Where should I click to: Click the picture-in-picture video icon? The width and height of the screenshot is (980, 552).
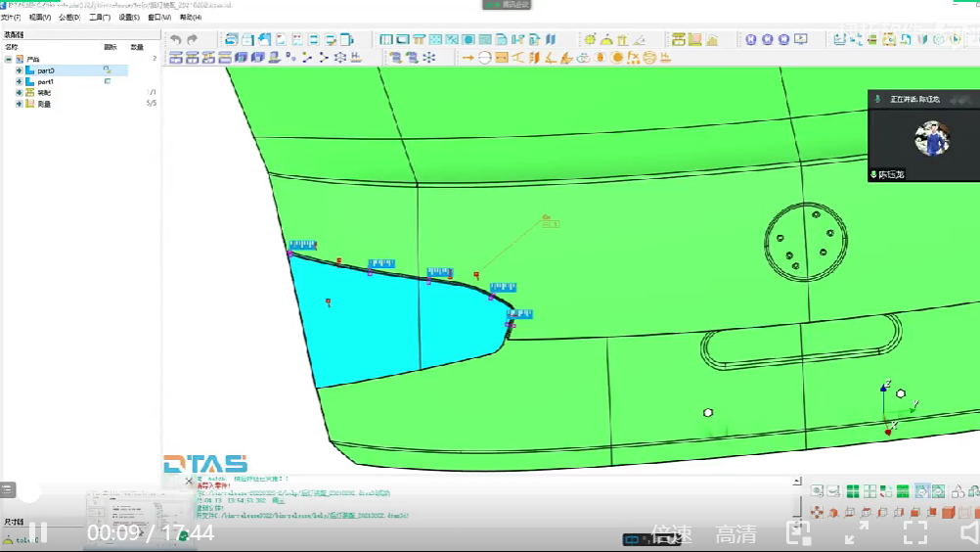[798, 532]
